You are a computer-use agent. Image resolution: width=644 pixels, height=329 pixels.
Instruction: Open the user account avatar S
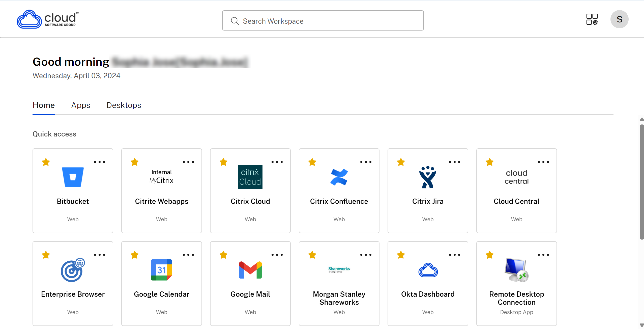pos(619,19)
